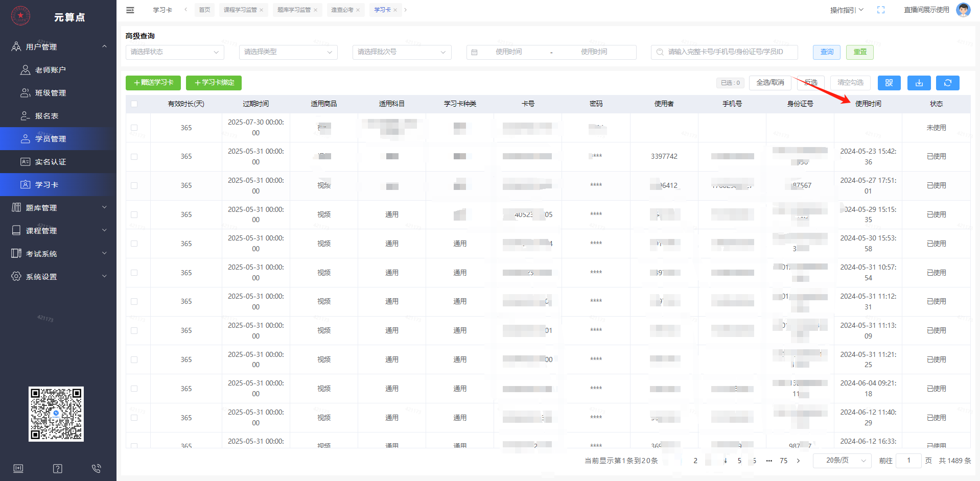Open the 请选择类型 dropdown

tap(288, 52)
